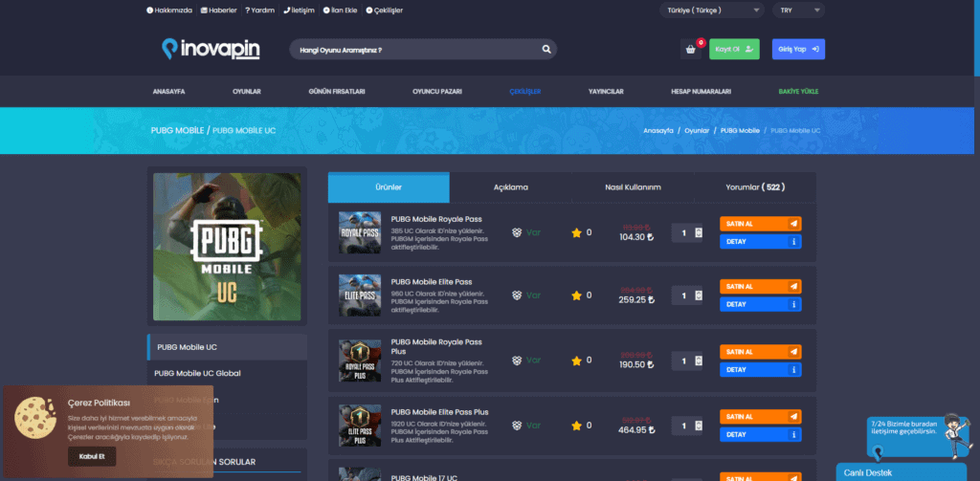Click the Royale Pass product thumbnail

(x=360, y=232)
